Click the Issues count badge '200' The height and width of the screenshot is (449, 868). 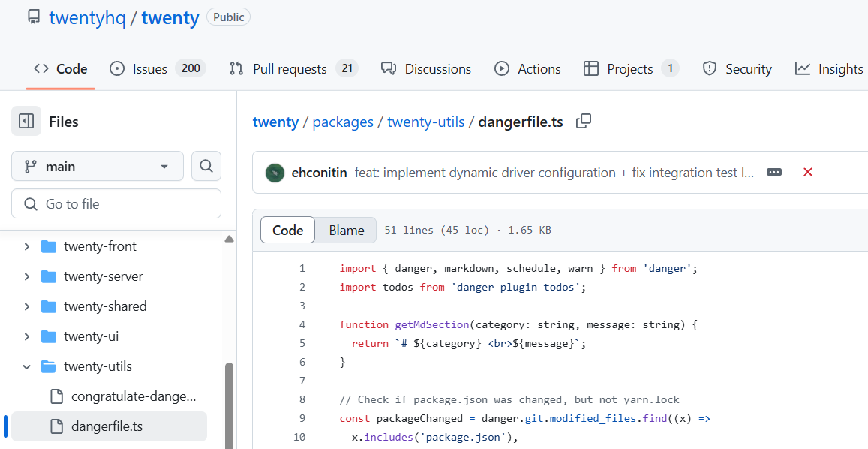pos(191,68)
